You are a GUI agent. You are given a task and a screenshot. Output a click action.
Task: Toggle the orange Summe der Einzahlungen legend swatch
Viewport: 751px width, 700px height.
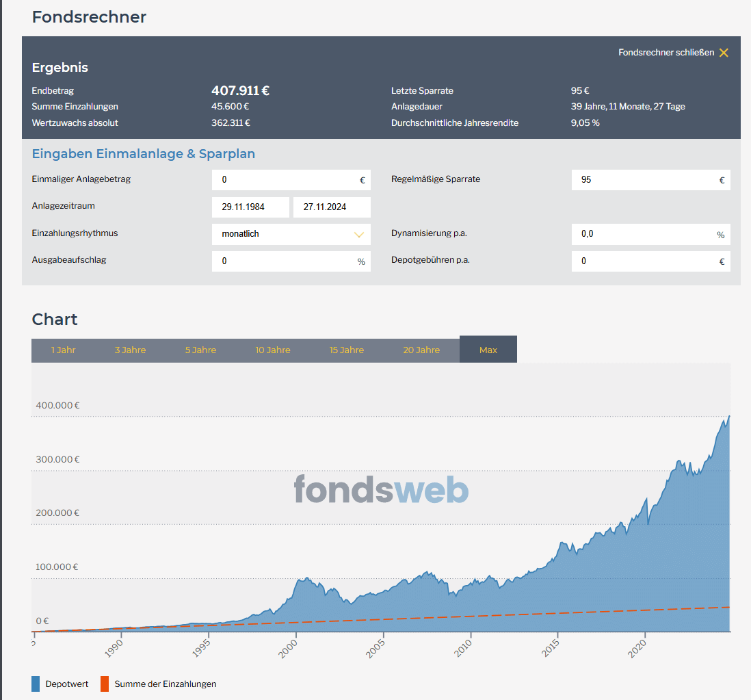tap(105, 684)
